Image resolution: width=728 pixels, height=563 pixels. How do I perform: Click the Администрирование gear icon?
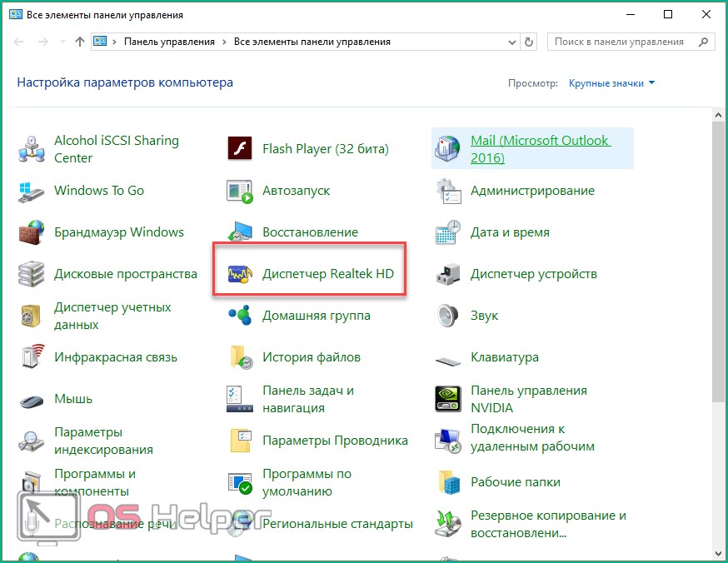click(448, 191)
